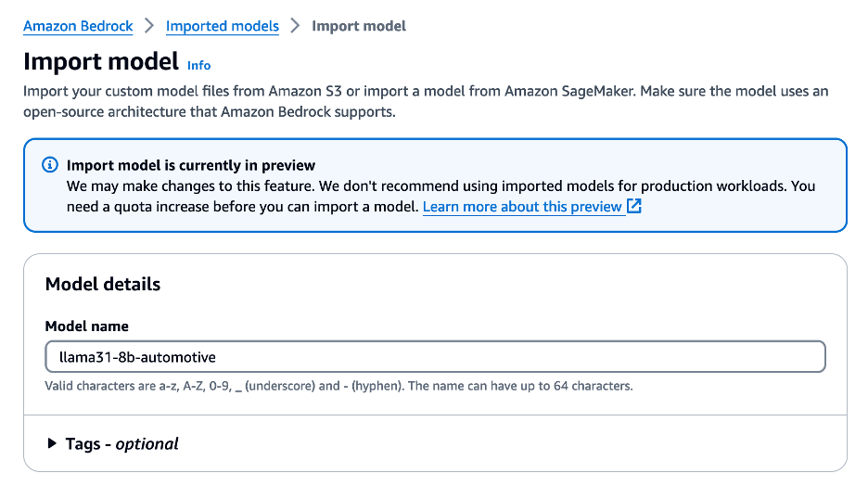The width and height of the screenshot is (868, 486).
Task: Click the 'llama31-8b-automotive' text in the field
Action: pos(130,356)
